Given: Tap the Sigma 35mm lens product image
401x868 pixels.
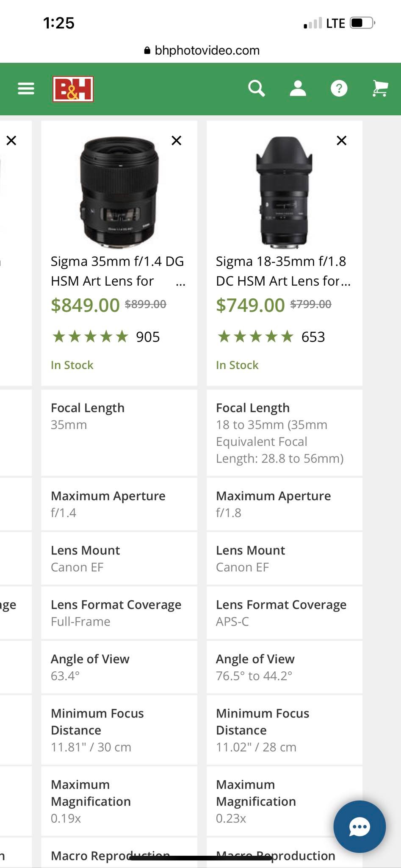Looking at the screenshot, I should click(x=119, y=192).
